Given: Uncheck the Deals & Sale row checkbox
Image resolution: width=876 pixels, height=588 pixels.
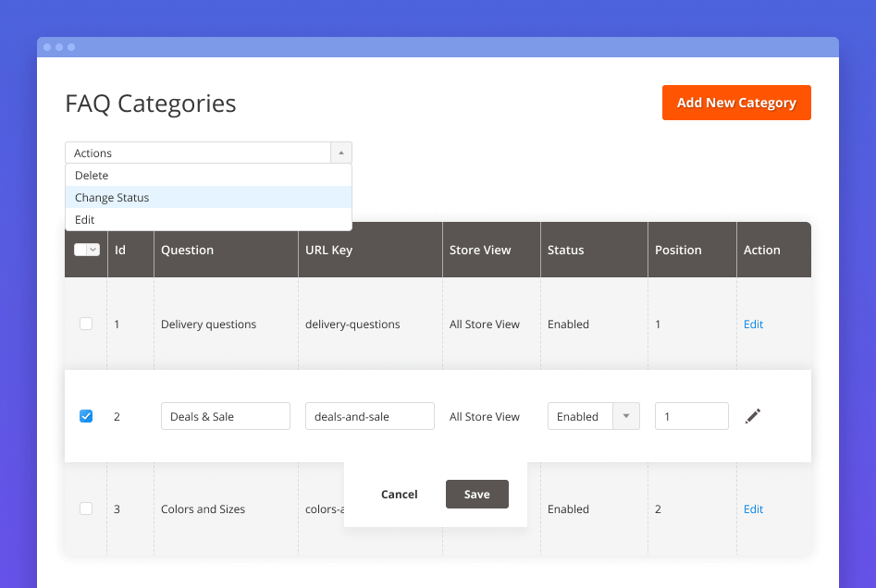Looking at the screenshot, I should 86,416.
